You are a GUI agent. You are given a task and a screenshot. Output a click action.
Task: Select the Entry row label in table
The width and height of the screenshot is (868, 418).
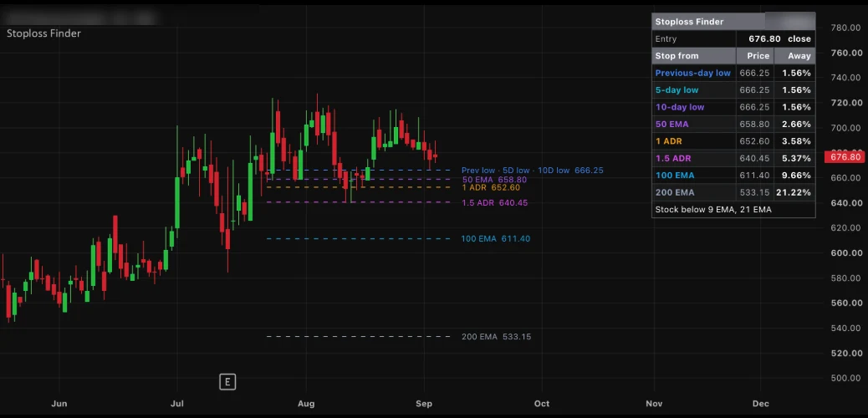pos(666,38)
